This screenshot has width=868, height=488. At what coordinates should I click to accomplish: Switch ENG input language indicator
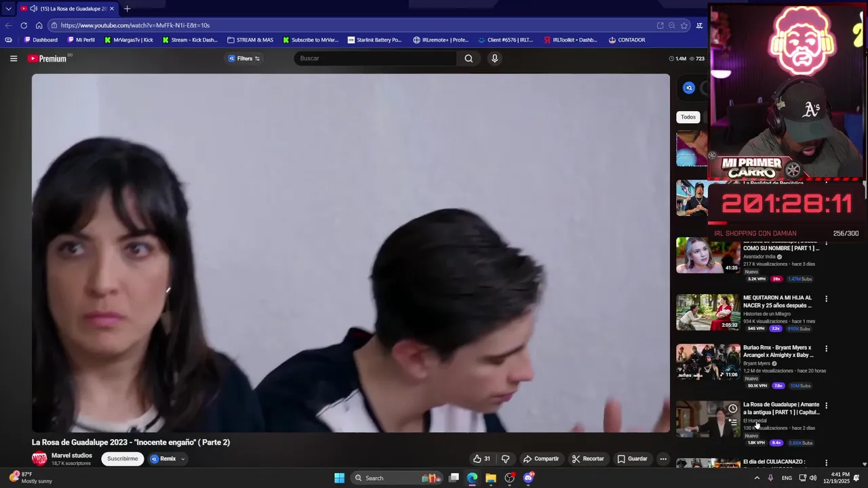787,478
